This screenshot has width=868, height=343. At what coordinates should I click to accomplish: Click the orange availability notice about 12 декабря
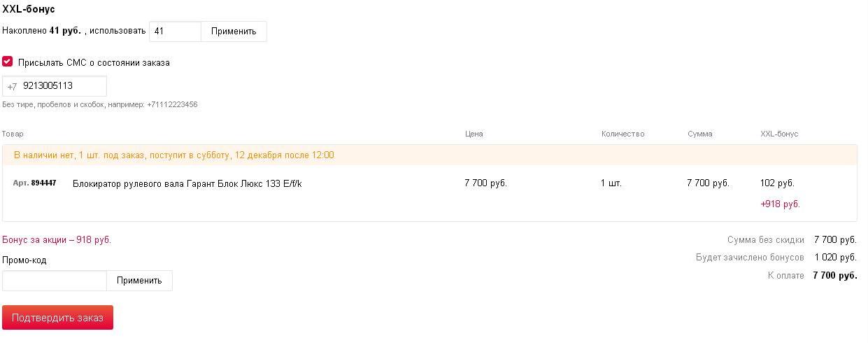click(173, 155)
